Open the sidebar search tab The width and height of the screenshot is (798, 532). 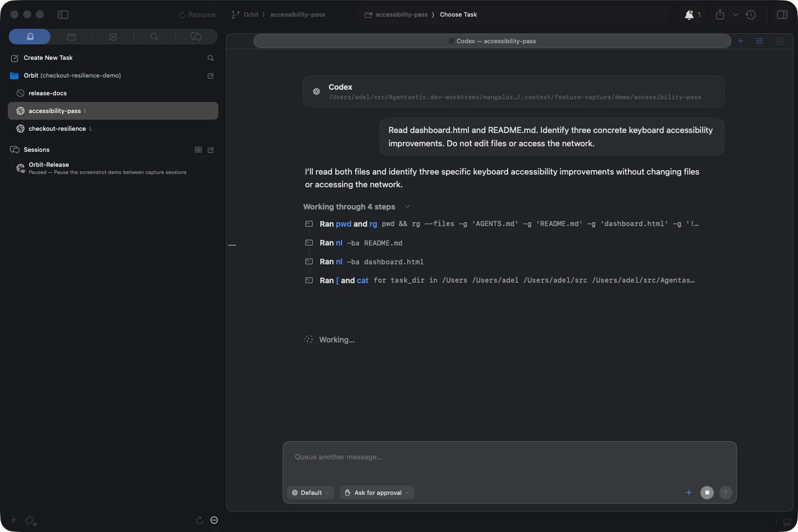[x=155, y=37]
